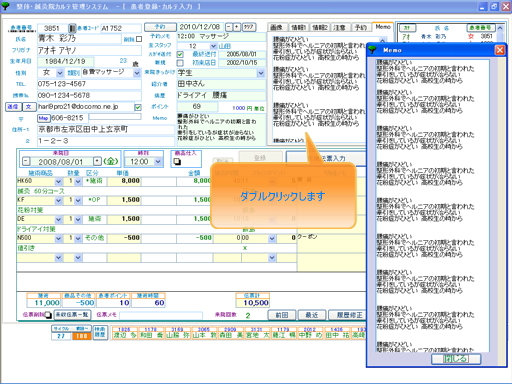Click the birthdate field 1984/12/19
Image resolution: width=512 pixels, height=384 pixels.
coord(65,61)
